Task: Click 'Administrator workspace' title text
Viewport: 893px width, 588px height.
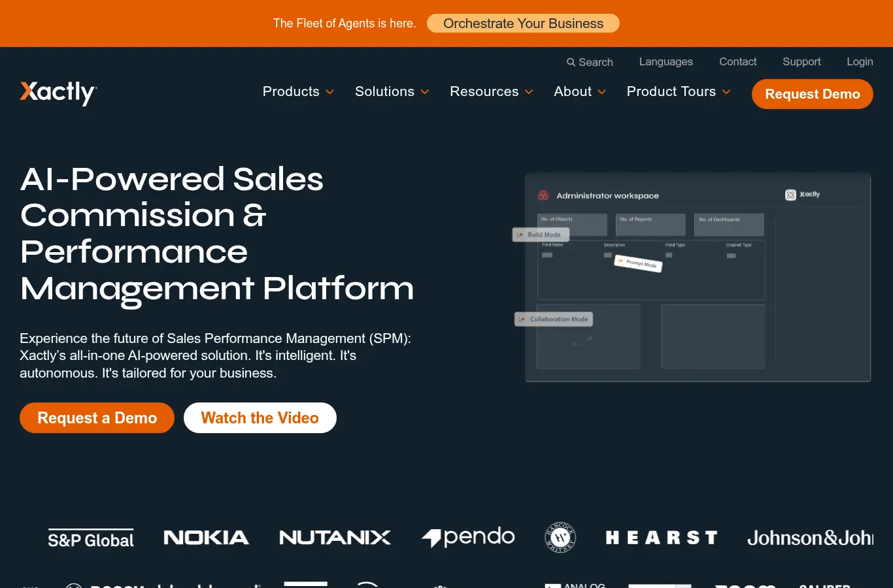Action: pyautogui.click(x=607, y=195)
